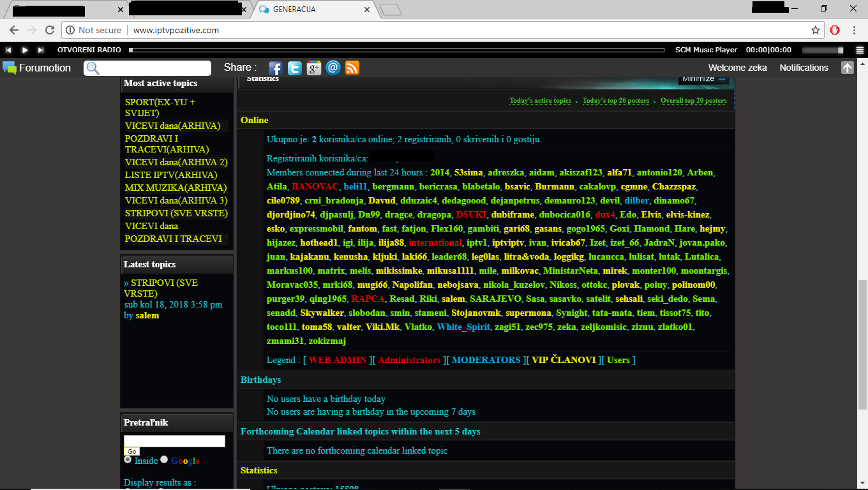Select the Inside search radio button
Viewport: 868px width, 490px height.
click(x=128, y=459)
